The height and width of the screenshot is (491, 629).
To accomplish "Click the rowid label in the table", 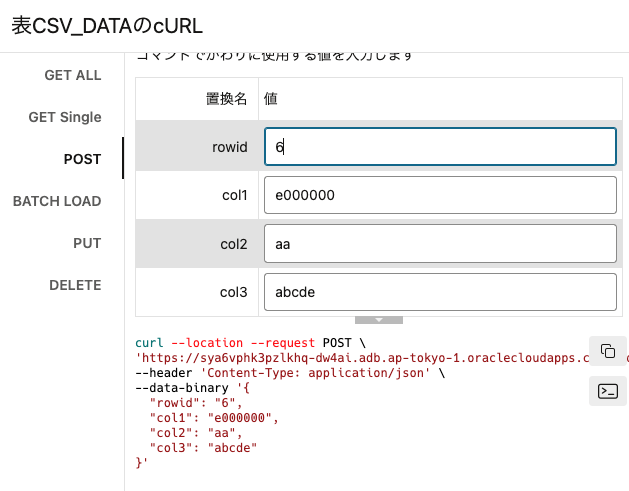I will click(229, 147).
